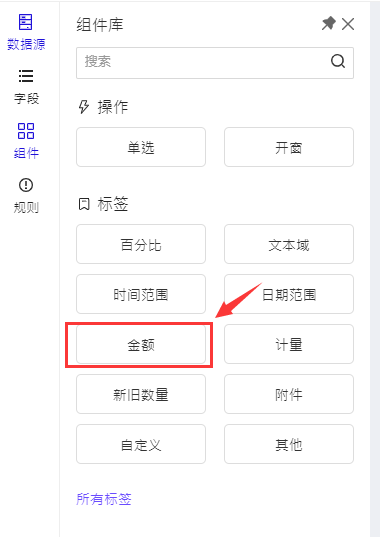Choose the 文本域 tag component
The height and width of the screenshot is (537, 380).
pyautogui.click(x=289, y=244)
